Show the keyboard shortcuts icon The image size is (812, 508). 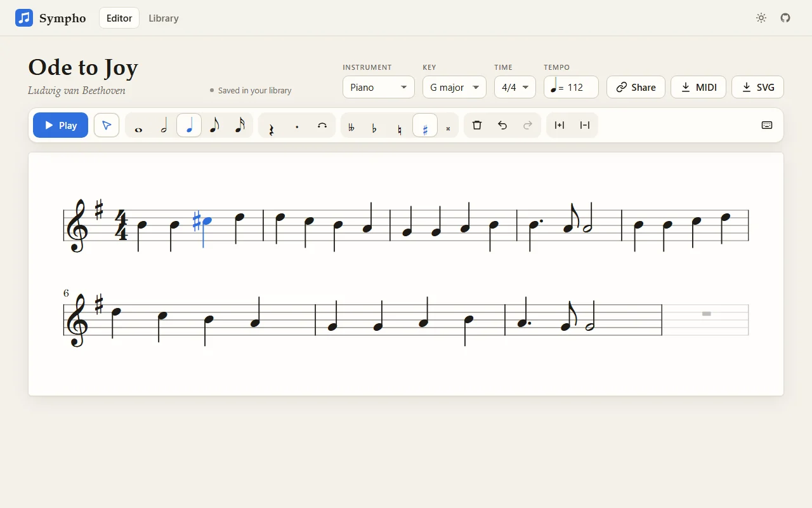click(767, 125)
